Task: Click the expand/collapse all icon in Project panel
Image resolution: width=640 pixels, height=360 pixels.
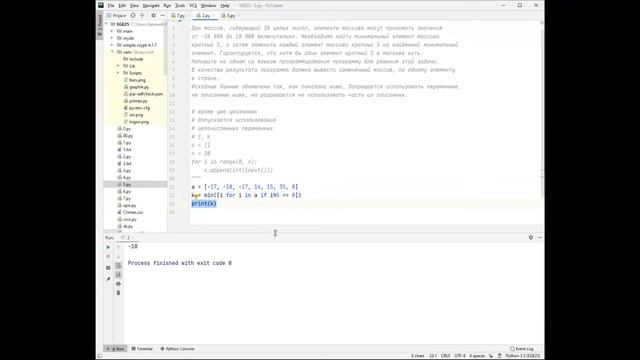Action: [142, 16]
